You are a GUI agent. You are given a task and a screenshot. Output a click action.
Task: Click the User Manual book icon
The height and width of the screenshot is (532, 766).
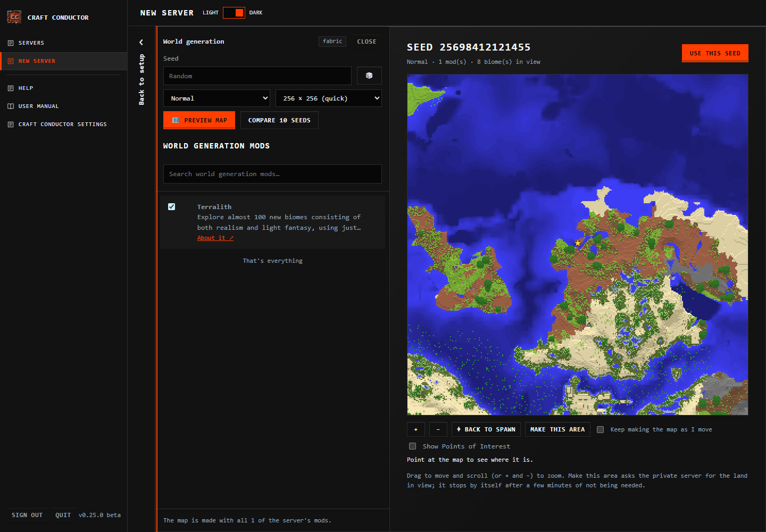(x=11, y=106)
